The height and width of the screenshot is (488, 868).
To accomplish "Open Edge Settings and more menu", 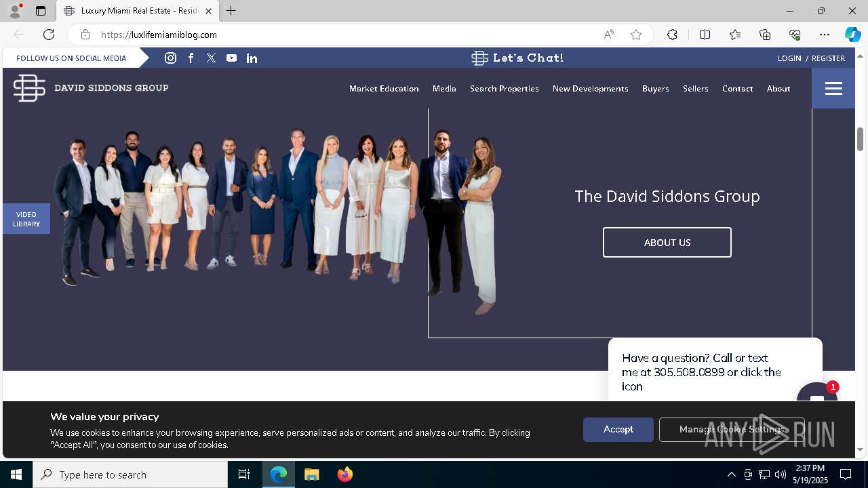I will (x=825, y=35).
